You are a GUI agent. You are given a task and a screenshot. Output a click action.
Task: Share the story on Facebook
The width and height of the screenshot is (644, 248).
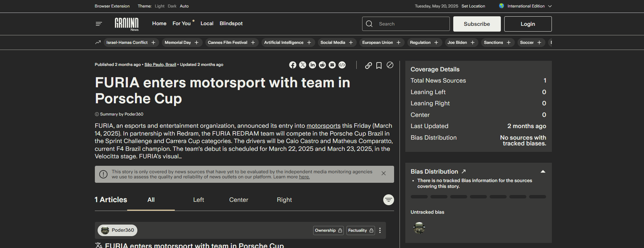pyautogui.click(x=293, y=65)
